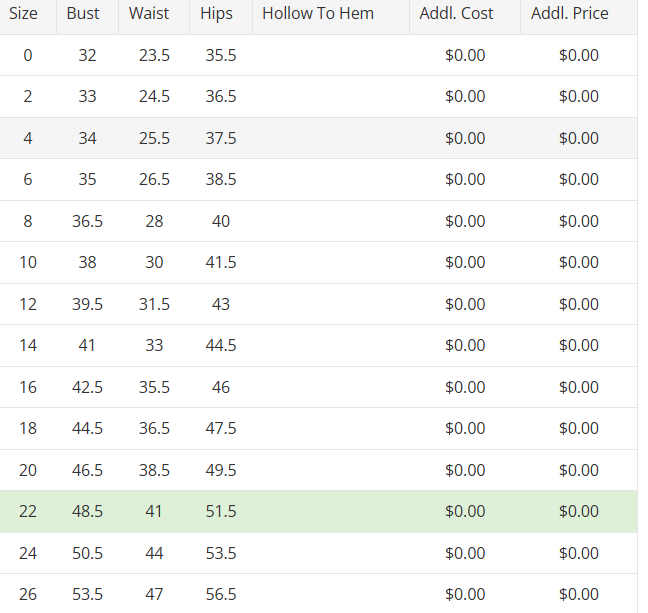Click hips value 38.5 in size 6 row
Viewport: 648px width, 613px height.
click(221, 181)
